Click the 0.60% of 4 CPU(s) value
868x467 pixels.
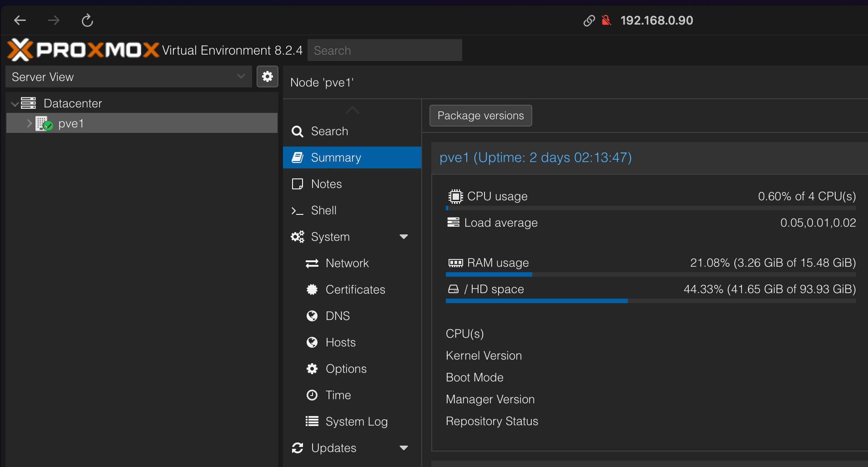(807, 196)
